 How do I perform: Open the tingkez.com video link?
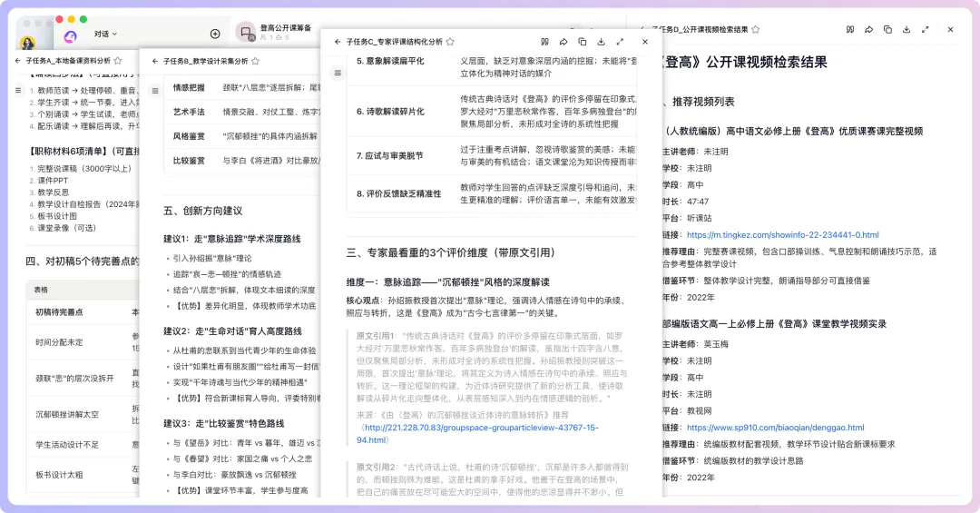(x=782, y=235)
